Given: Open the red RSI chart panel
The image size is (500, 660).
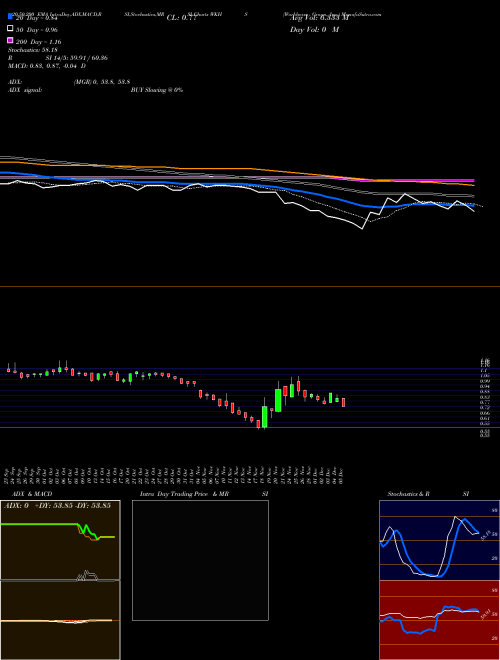Looking at the screenshot, I should click(439, 620).
